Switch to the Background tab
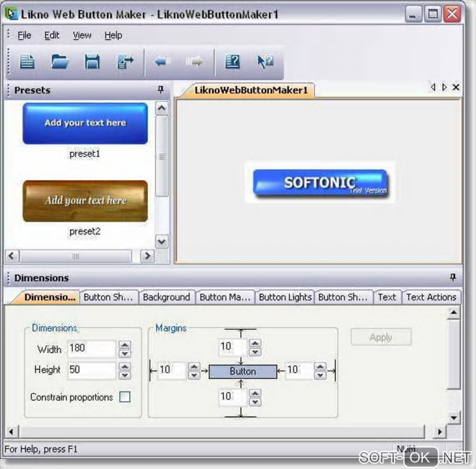The height and width of the screenshot is (469, 476). click(166, 297)
